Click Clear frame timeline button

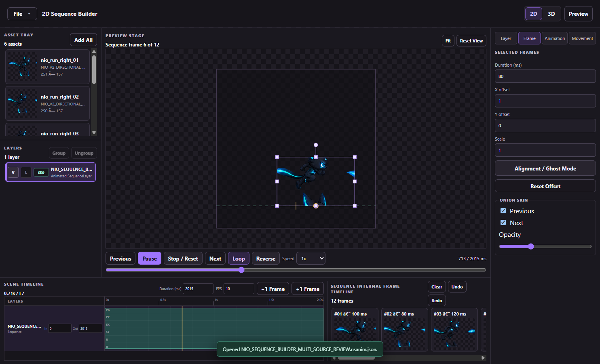(437, 287)
